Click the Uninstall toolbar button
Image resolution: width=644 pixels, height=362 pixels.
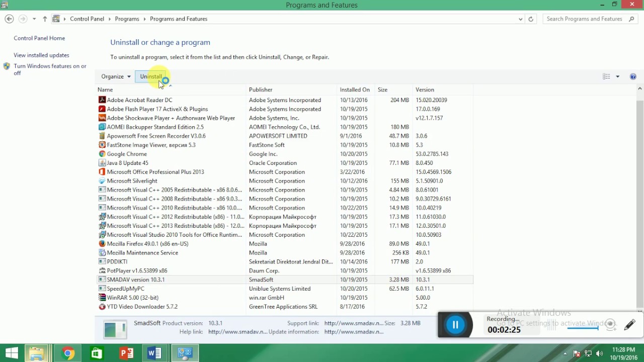[x=151, y=76]
